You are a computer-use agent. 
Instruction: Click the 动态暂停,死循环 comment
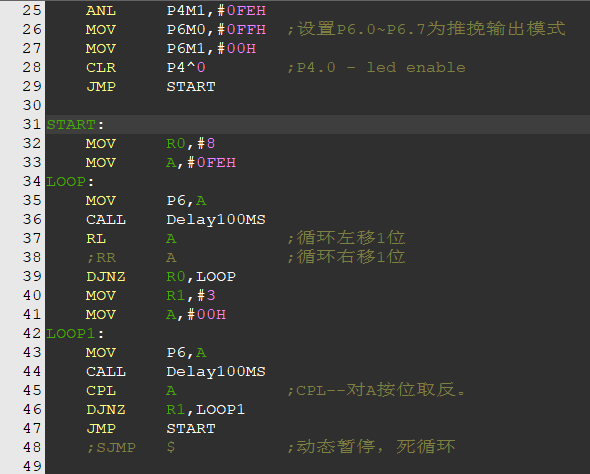(x=371, y=448)
